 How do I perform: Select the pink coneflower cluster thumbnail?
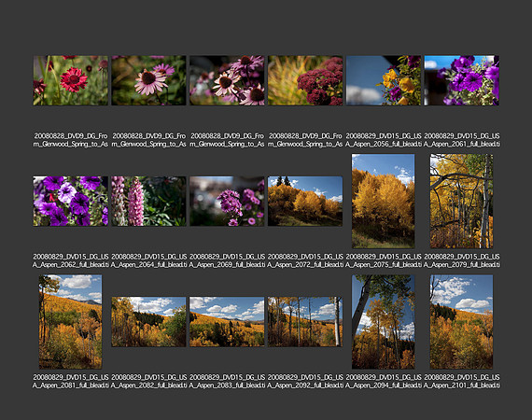tap(227, 80)
